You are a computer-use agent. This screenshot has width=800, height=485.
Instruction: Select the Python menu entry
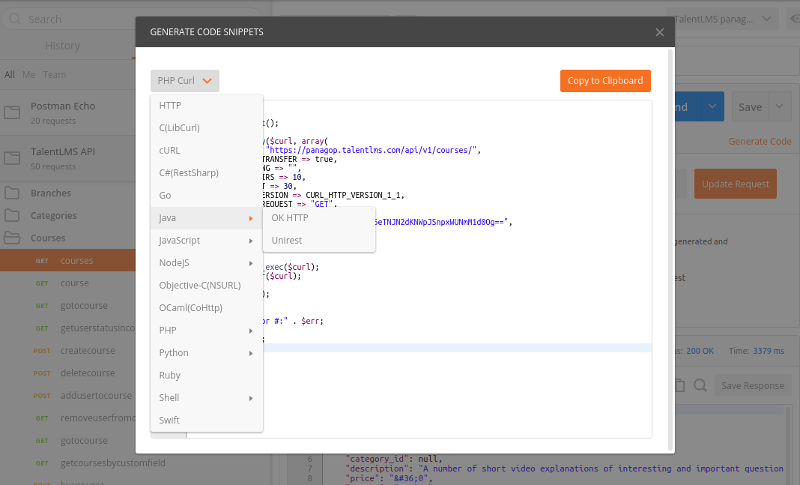click(207, 352)
